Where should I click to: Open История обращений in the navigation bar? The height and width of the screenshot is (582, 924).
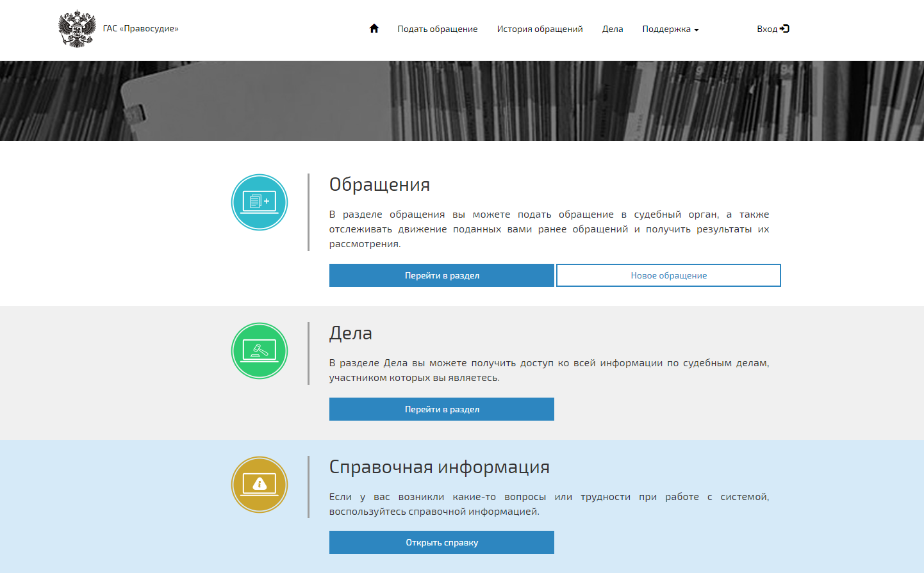540,29
